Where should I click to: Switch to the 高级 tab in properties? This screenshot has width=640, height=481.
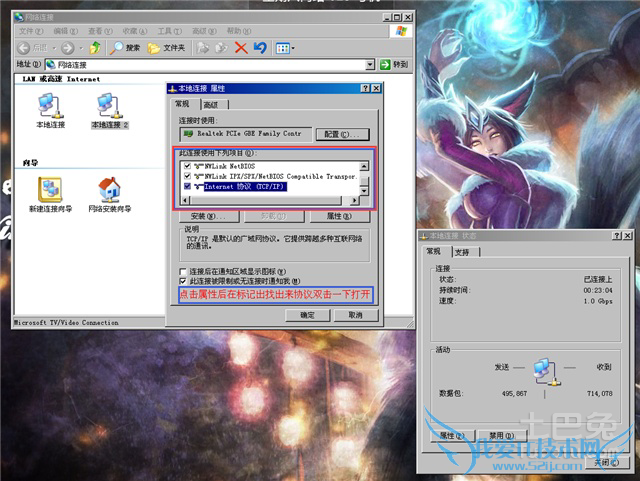click(x=211, y=104)
